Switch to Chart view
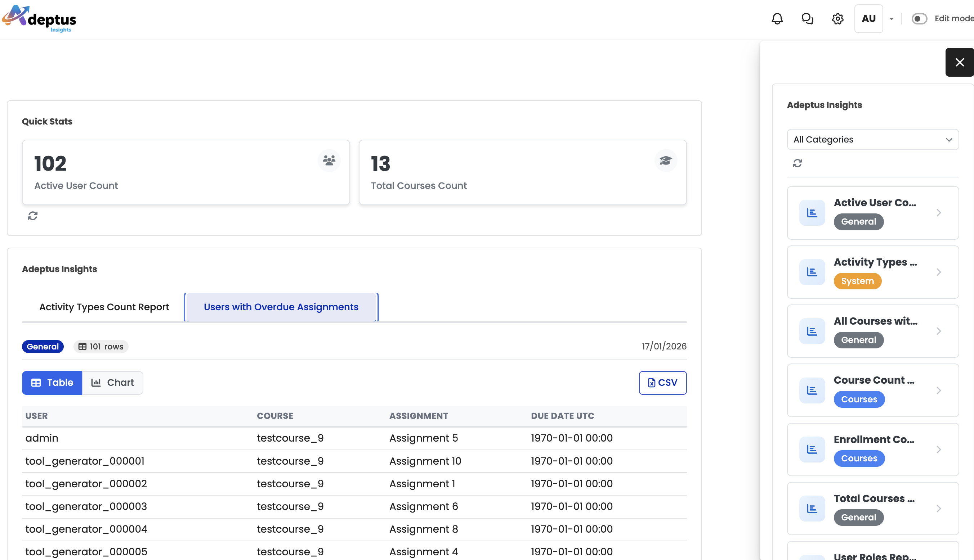Screen dimensions: 974x560 click(112, 383)
